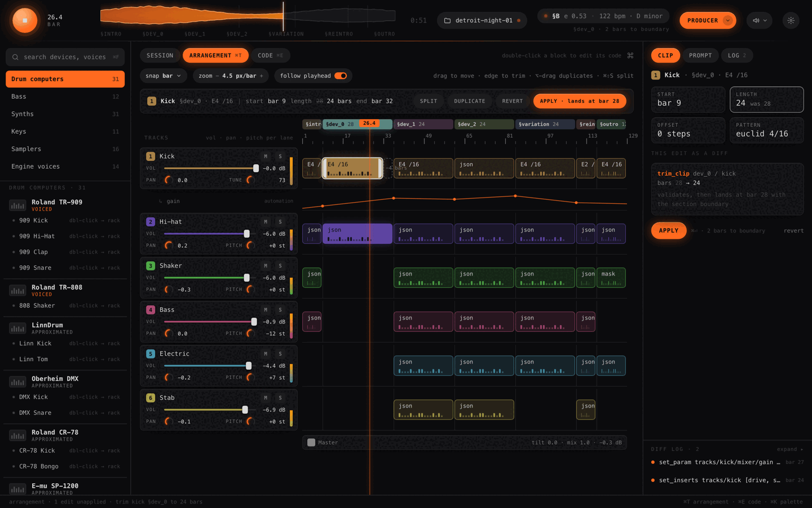Mute the Shaker track
Image resolution: width=812 pixels, height=508 pixels.
click(266, 266)
